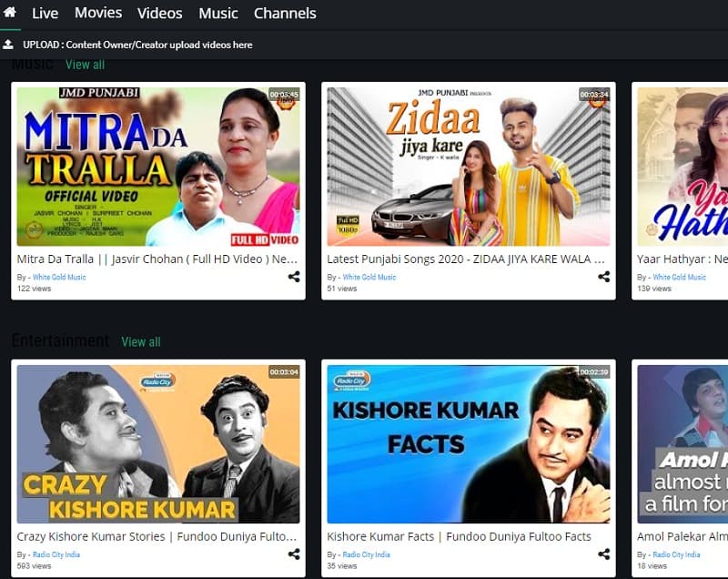Click the UPLOAD content owner link
This screenshot has width=728, height=579.
137,45
